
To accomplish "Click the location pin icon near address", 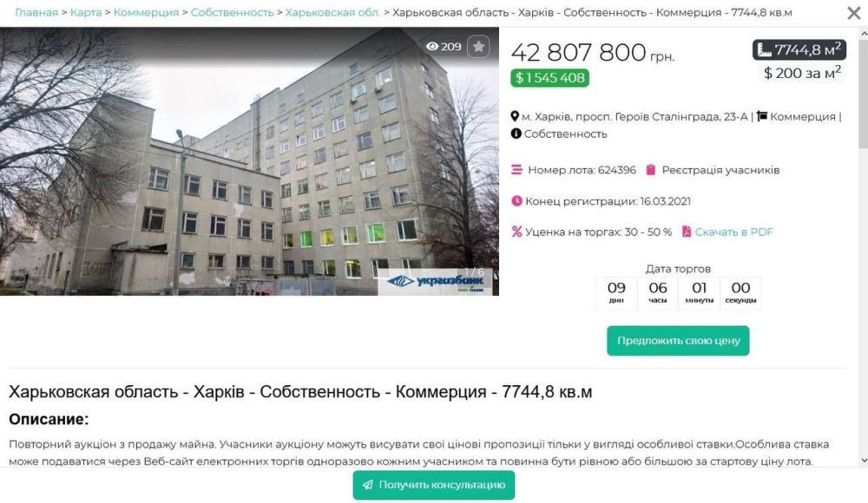I will (514, 116).
